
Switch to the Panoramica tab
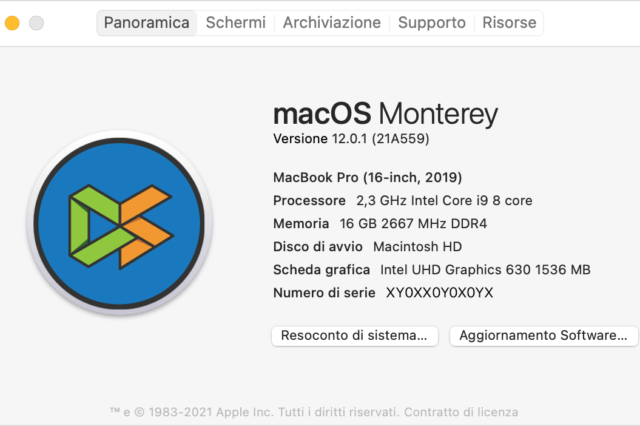tap(146, 22)
